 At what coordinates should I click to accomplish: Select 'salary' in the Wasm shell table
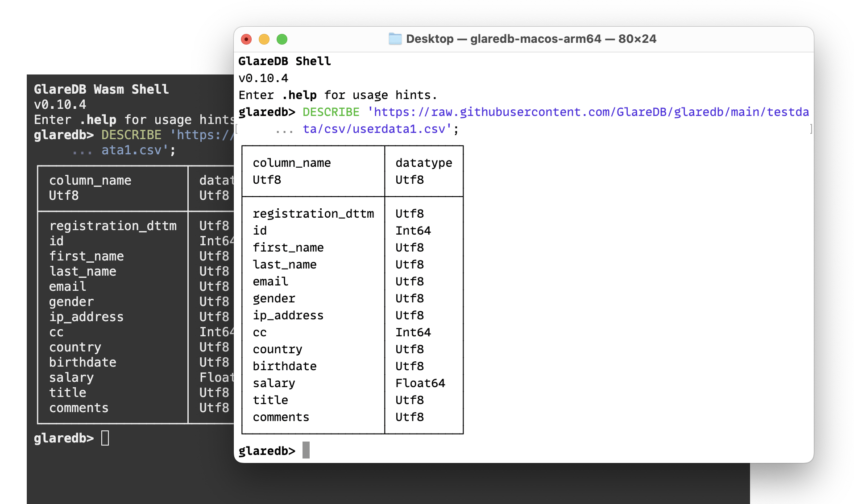[x=71, y=377]
